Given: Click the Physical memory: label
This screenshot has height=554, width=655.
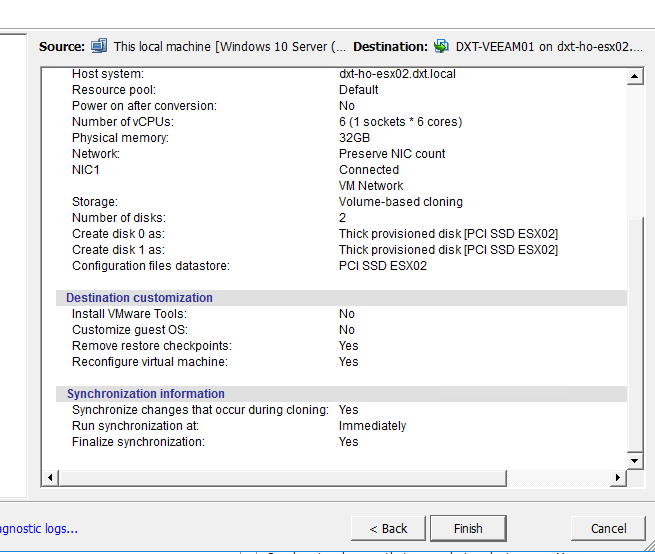Looking at the screenshot, I should coord(120,137).
